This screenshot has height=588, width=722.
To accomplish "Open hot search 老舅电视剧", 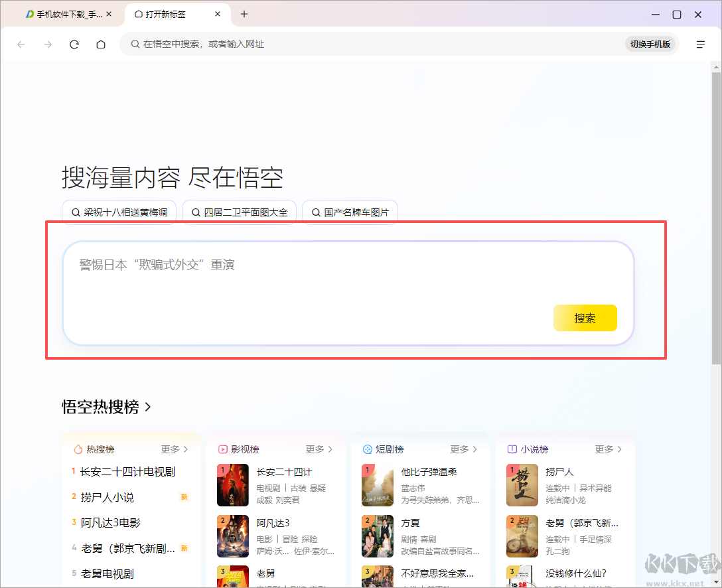I will click(x=108, y=574).
